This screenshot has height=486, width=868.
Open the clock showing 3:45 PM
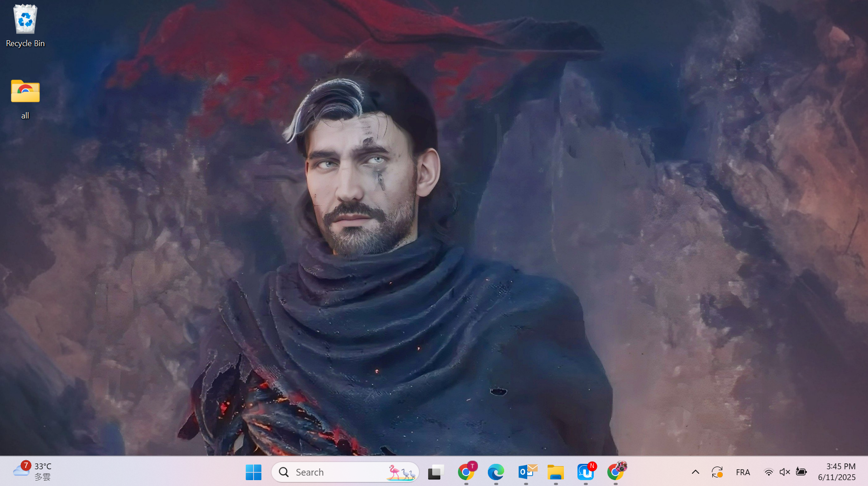pos(837,472)
